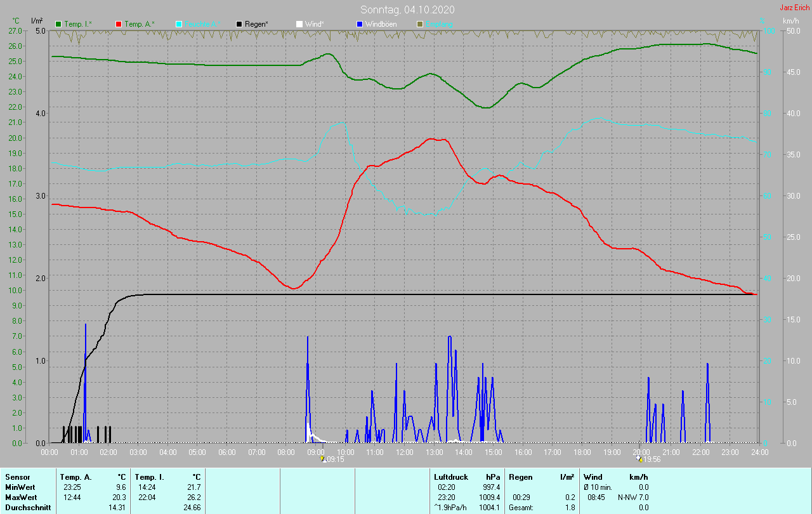Select the Sensor label in the table
The image size is (812, 514).
[17, 477]
